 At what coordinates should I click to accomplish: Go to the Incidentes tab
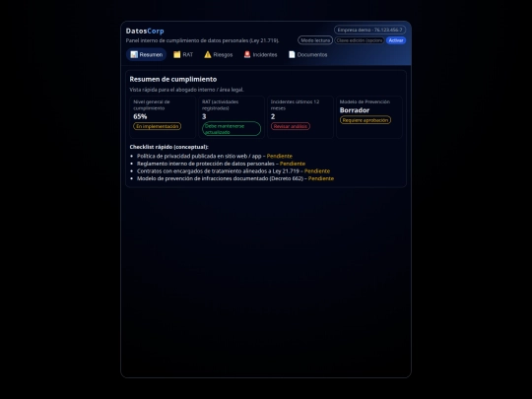[260, 54]
